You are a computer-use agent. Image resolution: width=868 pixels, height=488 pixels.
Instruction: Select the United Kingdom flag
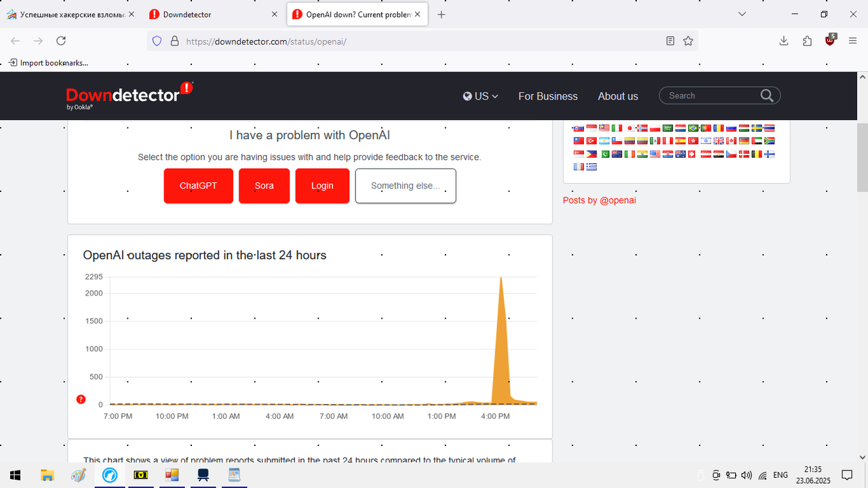pyautogui.click(x=719, y=141)
